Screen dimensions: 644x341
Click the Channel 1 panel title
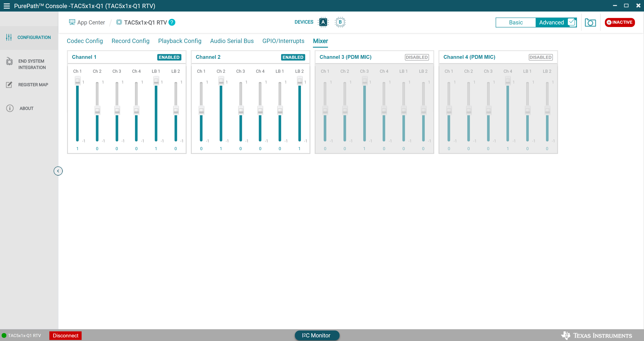pyautogui.click(x=84, y=57)
